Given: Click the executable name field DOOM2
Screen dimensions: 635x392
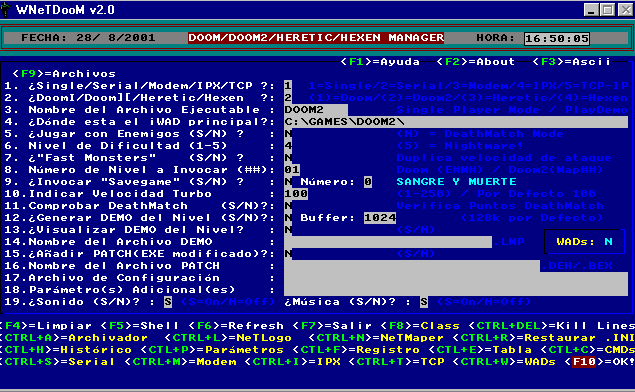Looking at the screenshot, I should pos(316,110).
